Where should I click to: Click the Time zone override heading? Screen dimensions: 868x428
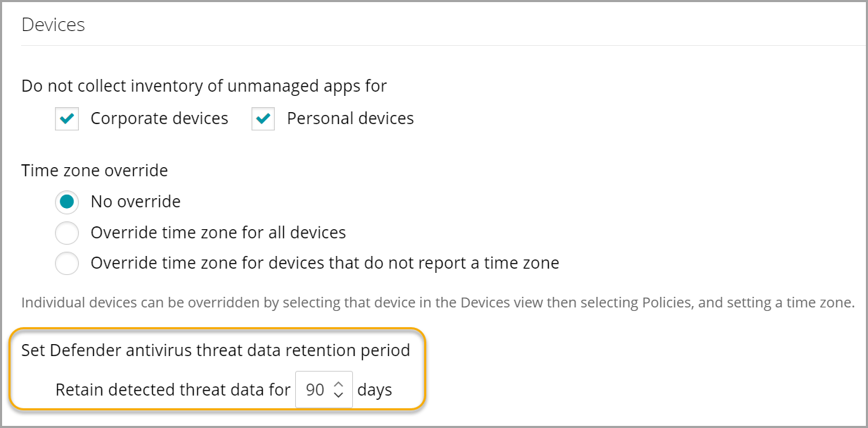(x=94, y=171)
